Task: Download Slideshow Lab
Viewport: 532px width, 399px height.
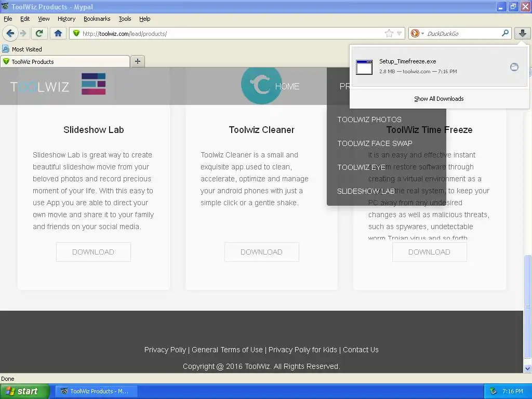Action: [x=94, y=252]
